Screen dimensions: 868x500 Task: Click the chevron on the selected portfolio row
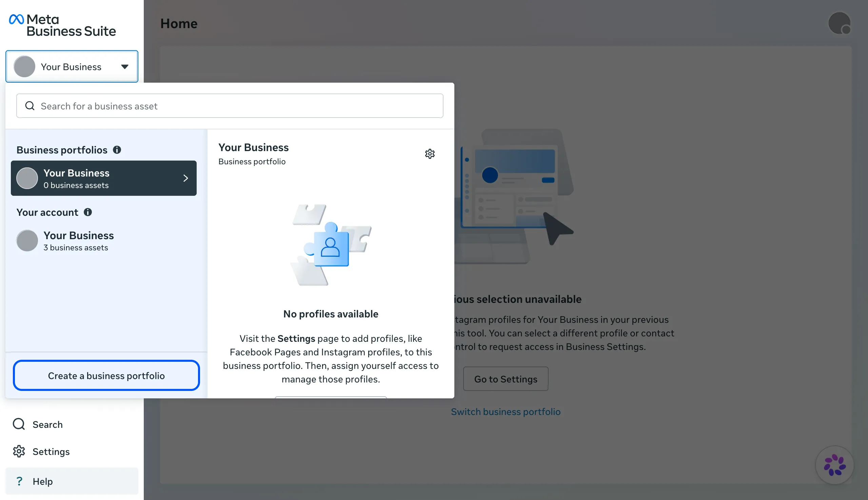185,178
